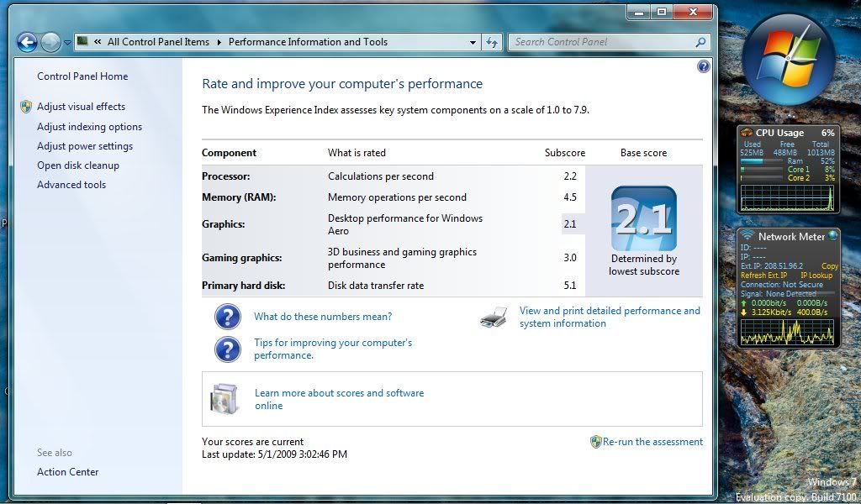Open Control Panel Home
The height and width of the screenshot is (504, 861).
pos(82,76)
